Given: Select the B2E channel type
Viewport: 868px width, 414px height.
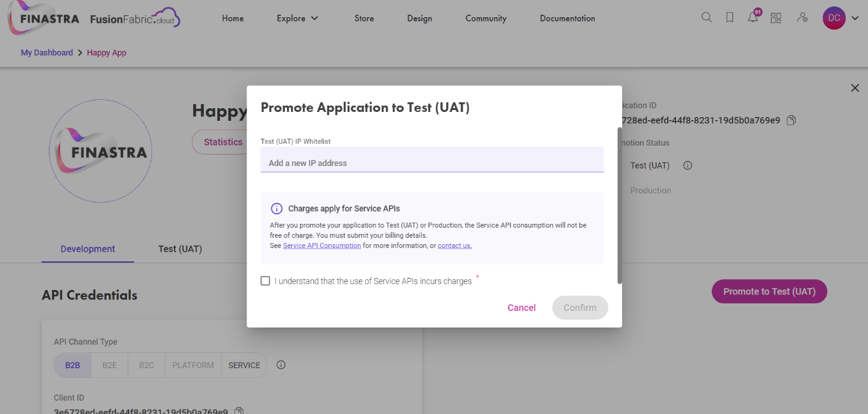Looking at the screenshot, I should click(x=109, y=365).
